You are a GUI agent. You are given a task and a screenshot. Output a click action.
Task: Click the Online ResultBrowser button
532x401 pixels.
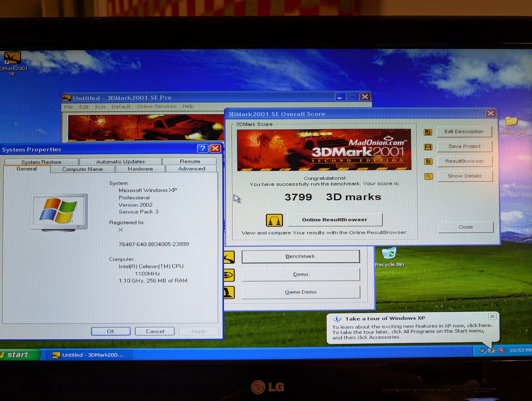335,220
